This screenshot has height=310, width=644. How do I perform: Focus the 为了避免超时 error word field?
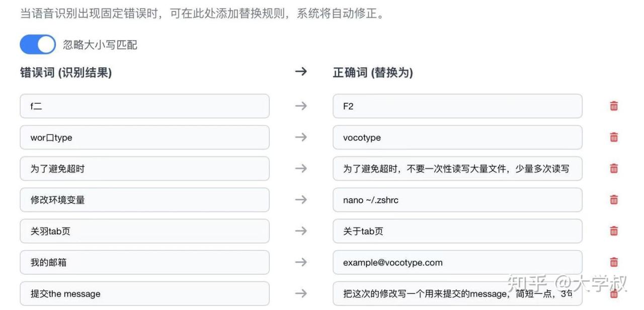click(x=144, y=169)
